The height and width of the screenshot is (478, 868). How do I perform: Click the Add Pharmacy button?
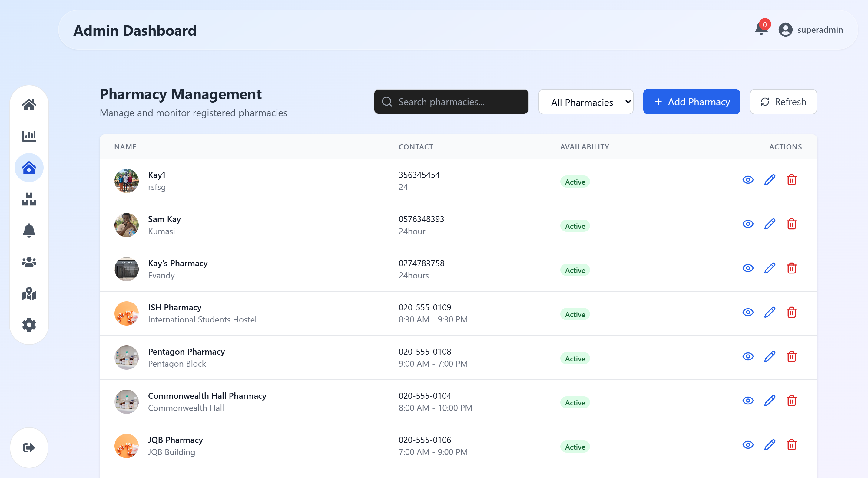(691, 102)
